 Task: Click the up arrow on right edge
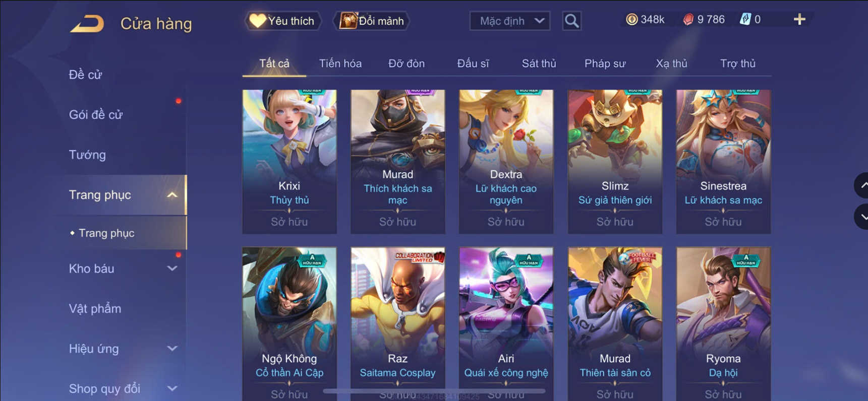(x=862, y=185)
